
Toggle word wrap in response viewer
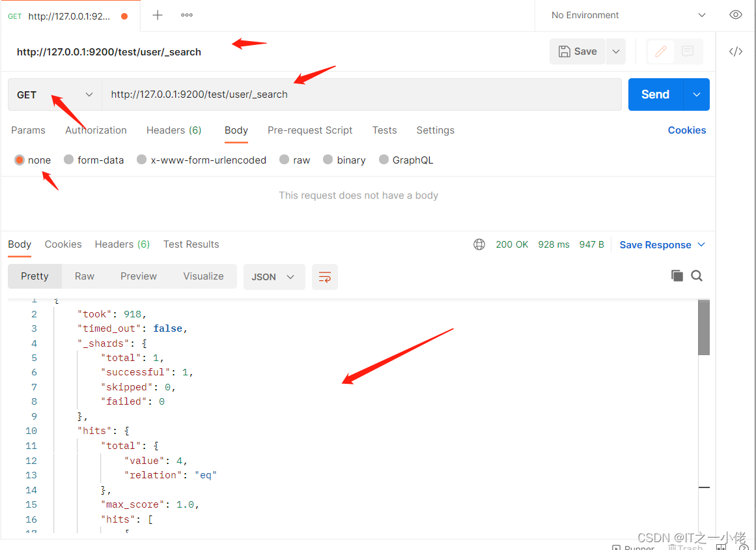point(324,277)
